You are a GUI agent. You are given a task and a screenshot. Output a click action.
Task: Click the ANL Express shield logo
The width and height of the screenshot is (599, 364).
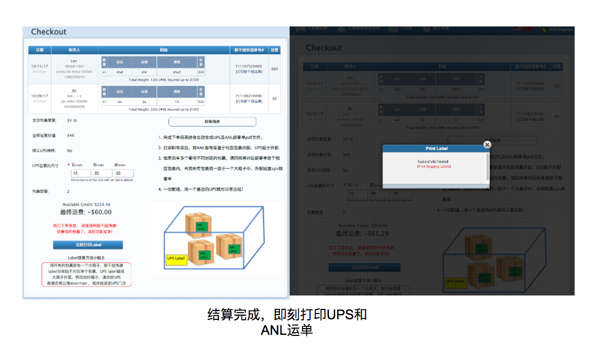coord(544,30)
